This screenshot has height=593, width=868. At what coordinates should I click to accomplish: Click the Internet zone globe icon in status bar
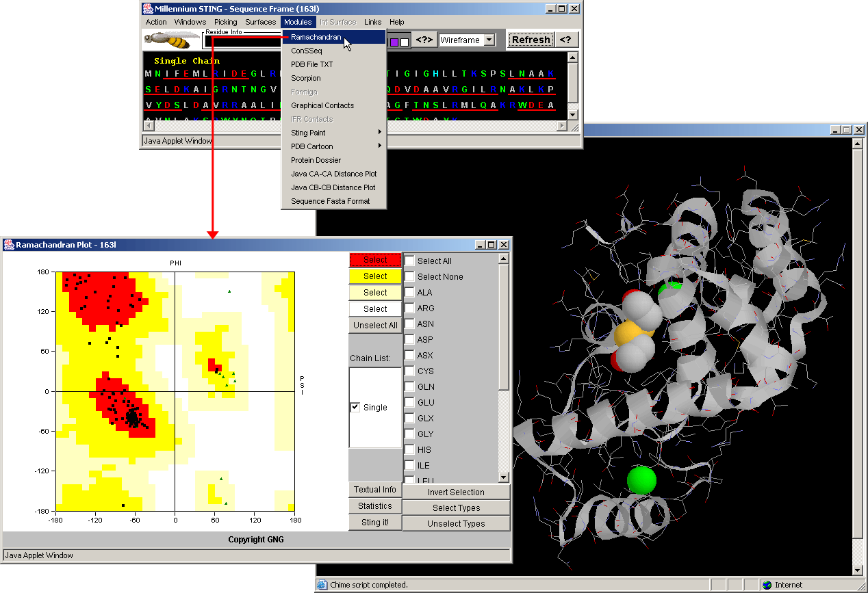coord(767,585)
